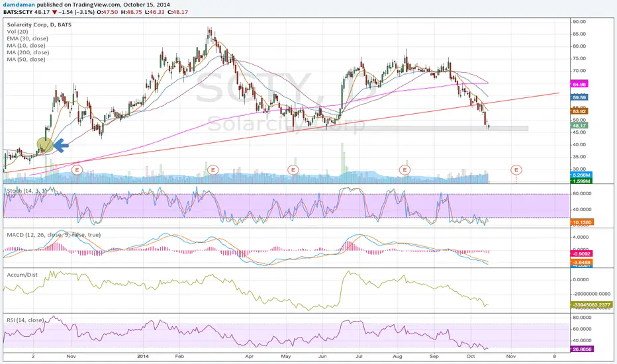
Task: Open the earnings marker below February 2014
Action: [x=213, y=170]
